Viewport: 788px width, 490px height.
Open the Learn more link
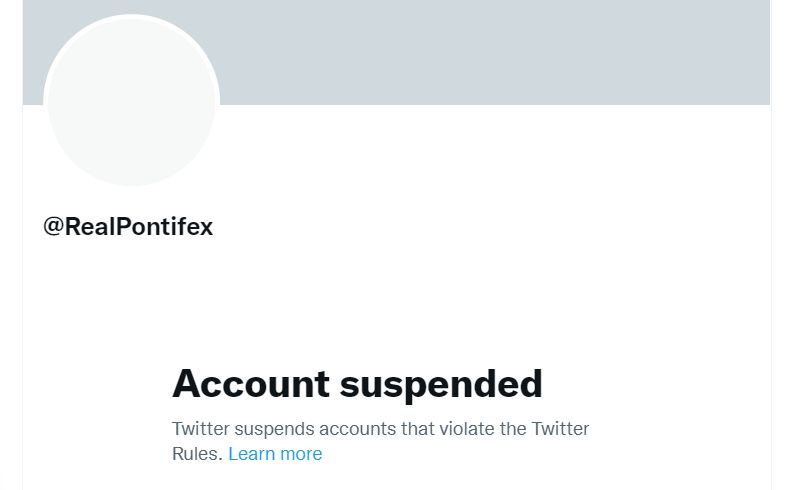pos(275,454)
